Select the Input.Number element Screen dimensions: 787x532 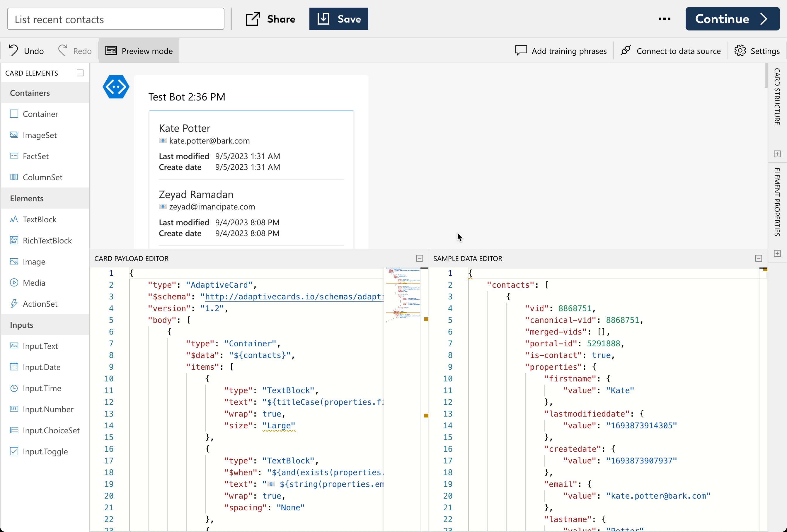pos(45,409)
